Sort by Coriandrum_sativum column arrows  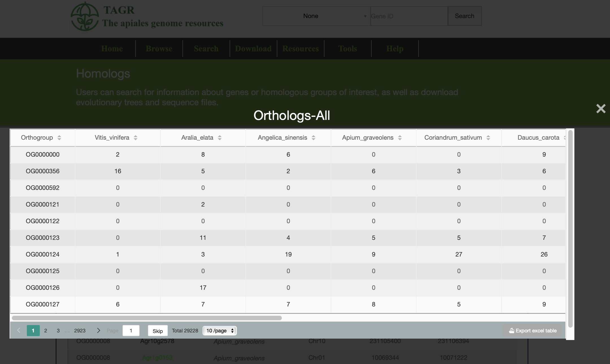point(488,138)
